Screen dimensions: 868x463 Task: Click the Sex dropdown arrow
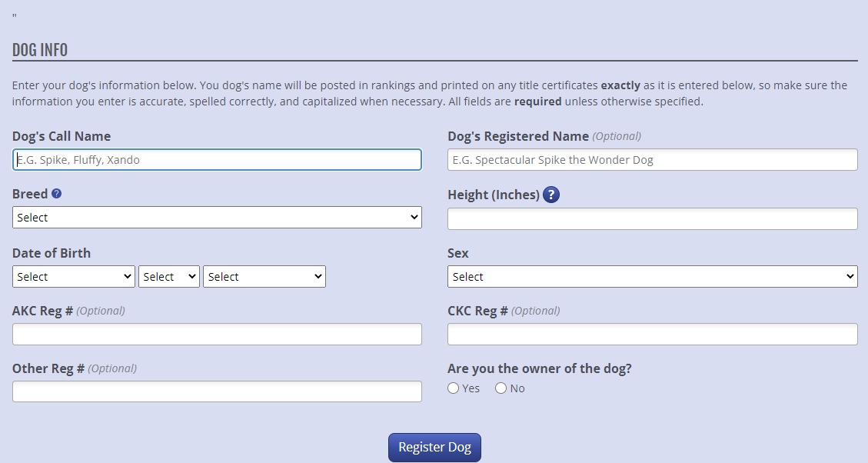(x=850, y=276)
